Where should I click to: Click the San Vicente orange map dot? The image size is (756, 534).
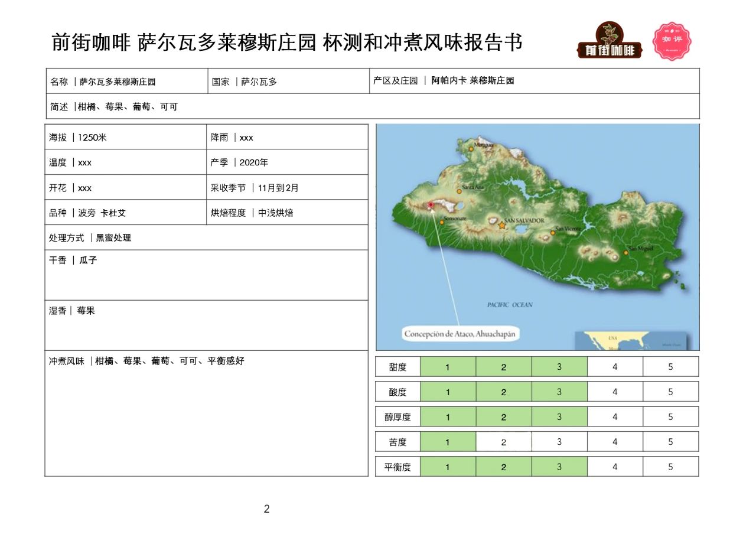[553, 233]
